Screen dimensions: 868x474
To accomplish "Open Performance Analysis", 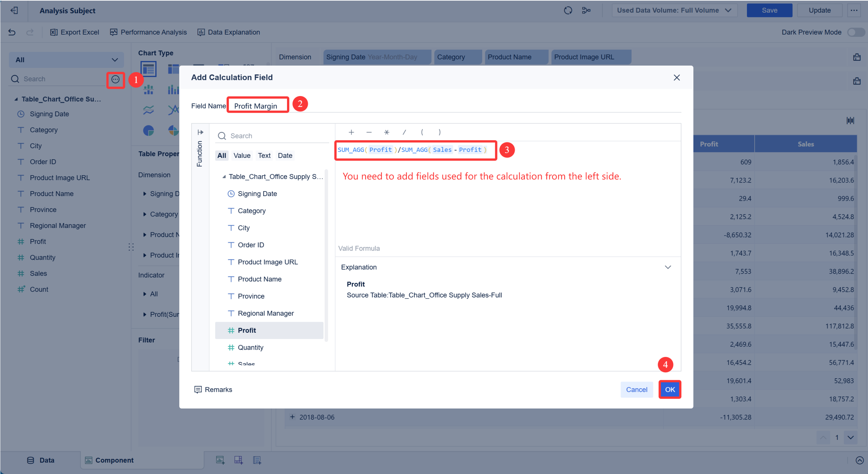I will pos(148,32).
